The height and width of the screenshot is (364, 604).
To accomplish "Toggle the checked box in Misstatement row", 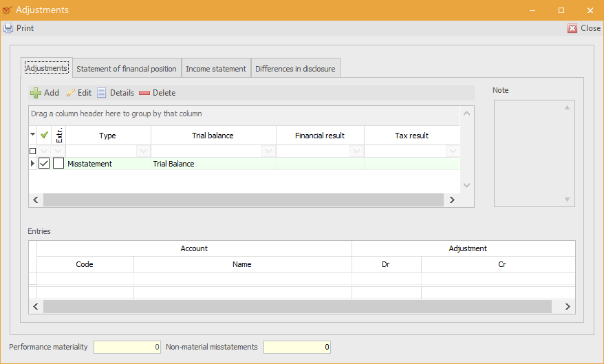I will 44,163.
